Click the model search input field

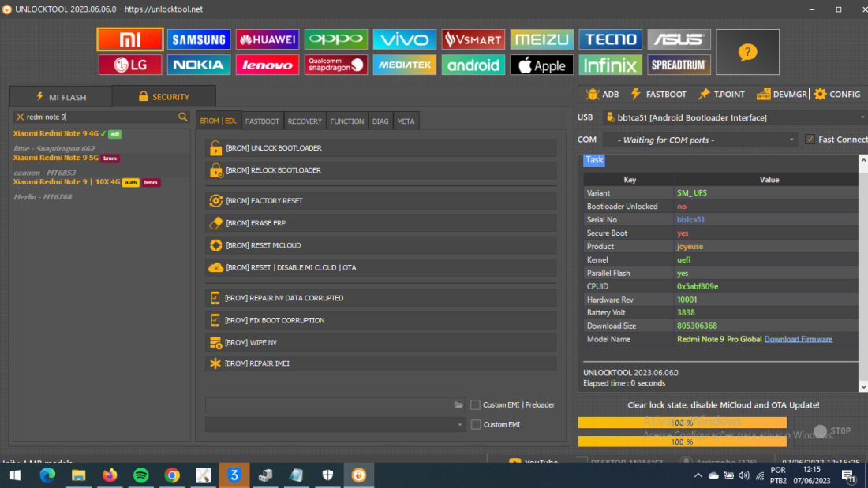101,117
